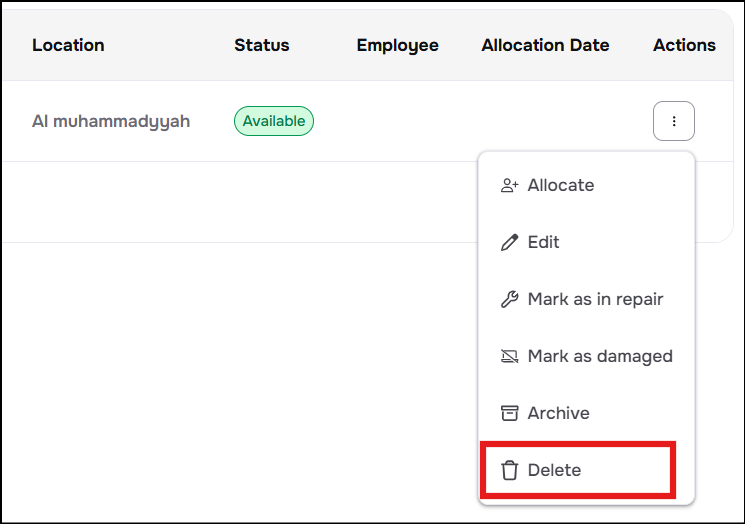Image resolution: width=745 pixels, height=524 pixels.
Task: Click the Edit pencil icon
Action: pyautogui.click(x=509, y=242)
